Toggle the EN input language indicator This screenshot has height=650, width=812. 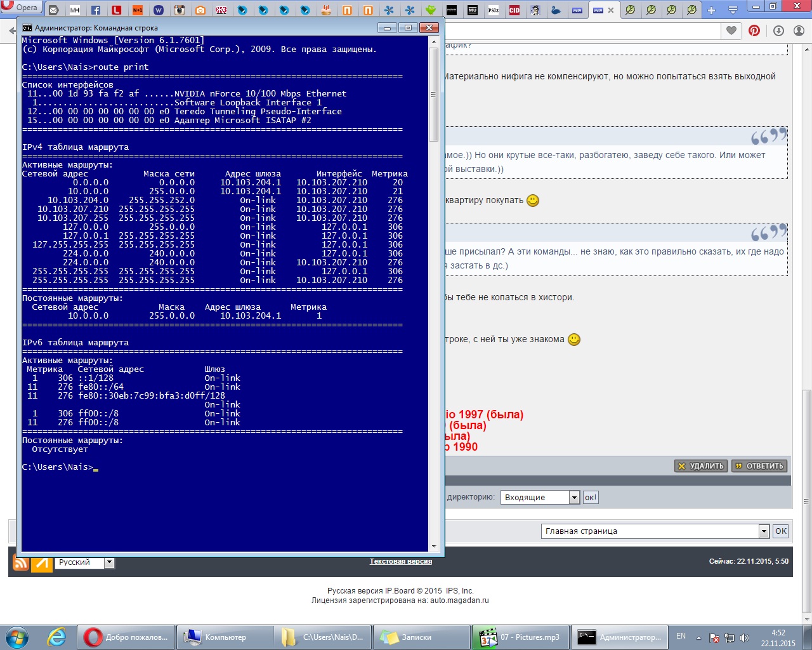(x=681, y=636)
